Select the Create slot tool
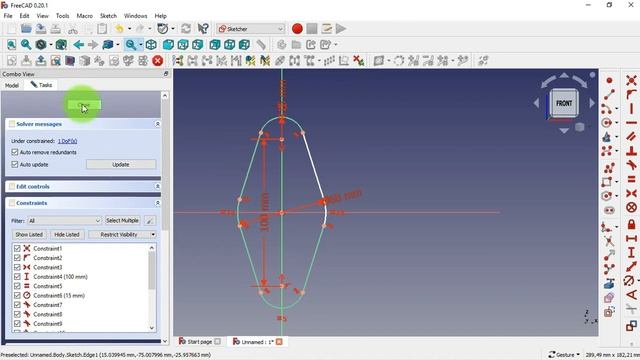Image resolution: width=640 pixels, height=360 pixels. coord(609,210)
